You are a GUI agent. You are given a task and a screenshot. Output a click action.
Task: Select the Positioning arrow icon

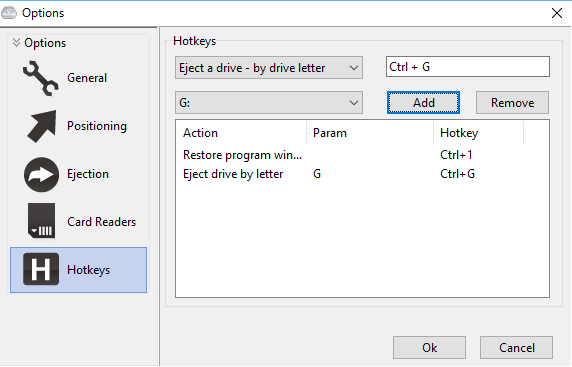41,126
